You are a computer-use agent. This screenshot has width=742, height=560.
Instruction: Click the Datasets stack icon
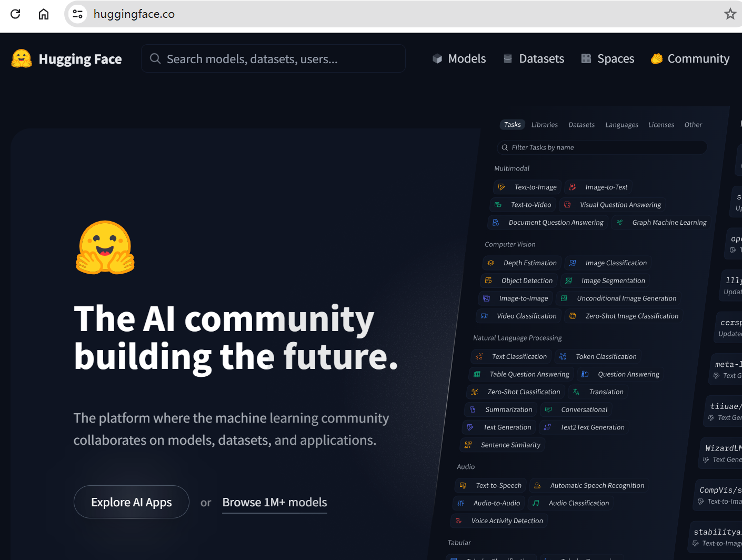pos(508,58)
